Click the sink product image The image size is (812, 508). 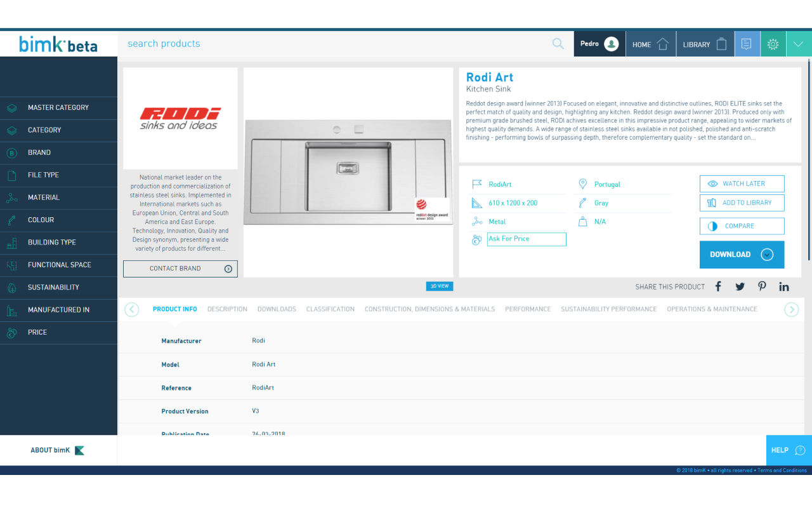(348, 173)
